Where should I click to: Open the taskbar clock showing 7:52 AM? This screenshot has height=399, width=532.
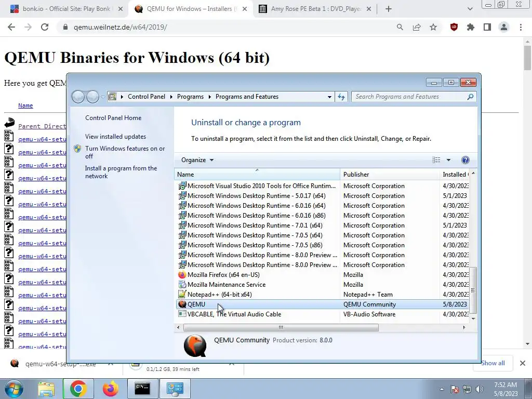point(506,389)
